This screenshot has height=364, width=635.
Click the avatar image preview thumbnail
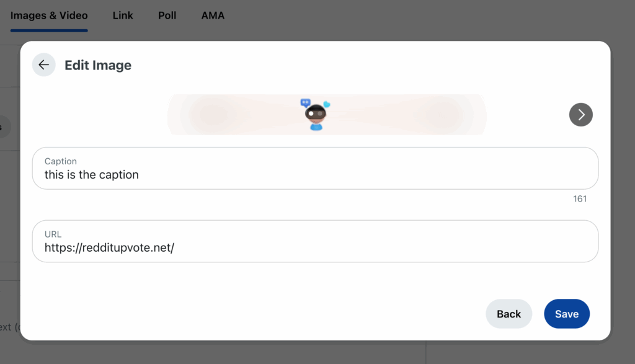coord(316,115)
